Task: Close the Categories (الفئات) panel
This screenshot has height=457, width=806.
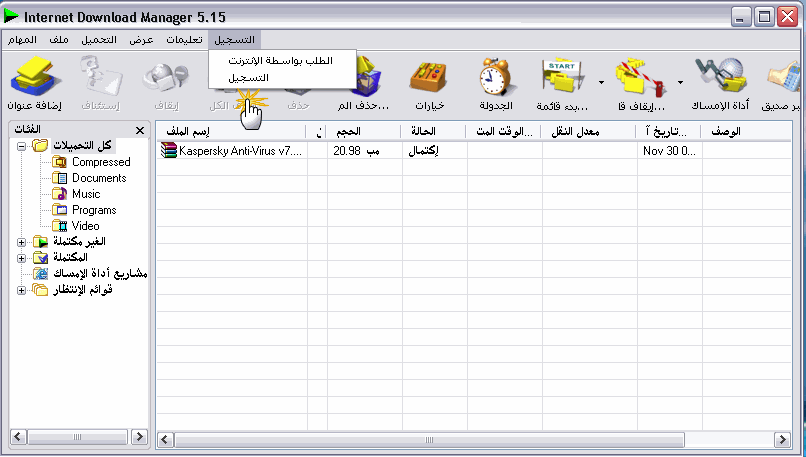Action: (140, 131)
